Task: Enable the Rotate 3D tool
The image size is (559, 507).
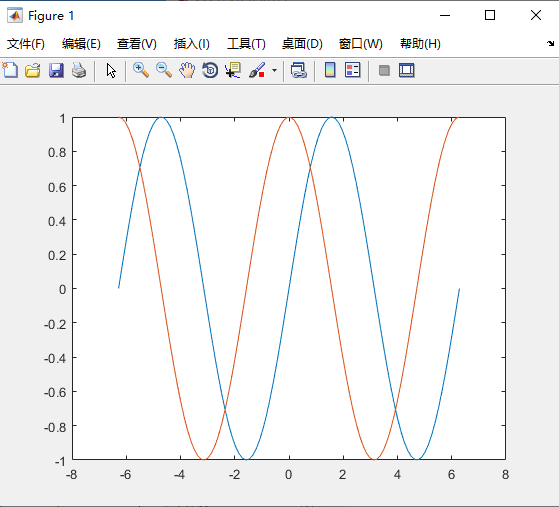Action: tap(210, 70)
